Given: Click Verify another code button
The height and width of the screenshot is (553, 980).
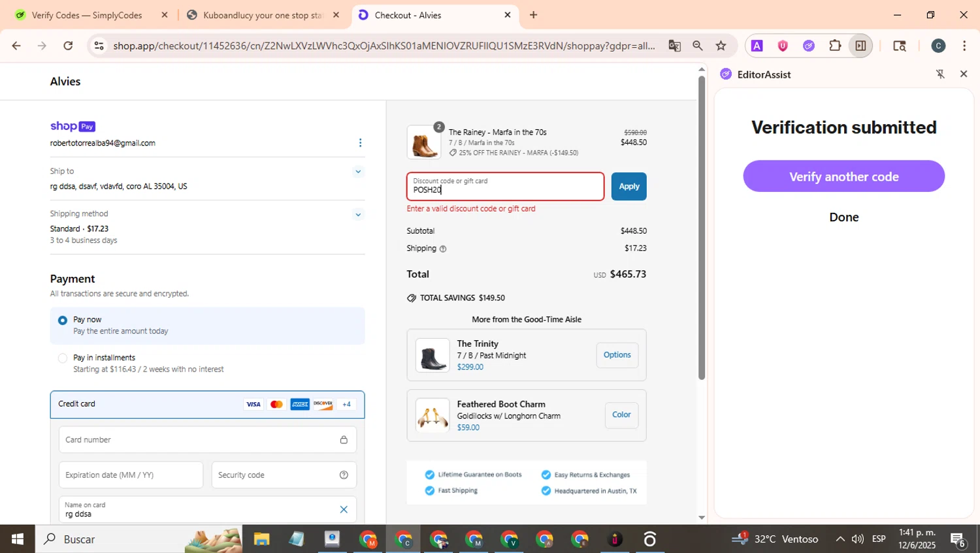Looking at the screenshot, I should coord(843,176).
